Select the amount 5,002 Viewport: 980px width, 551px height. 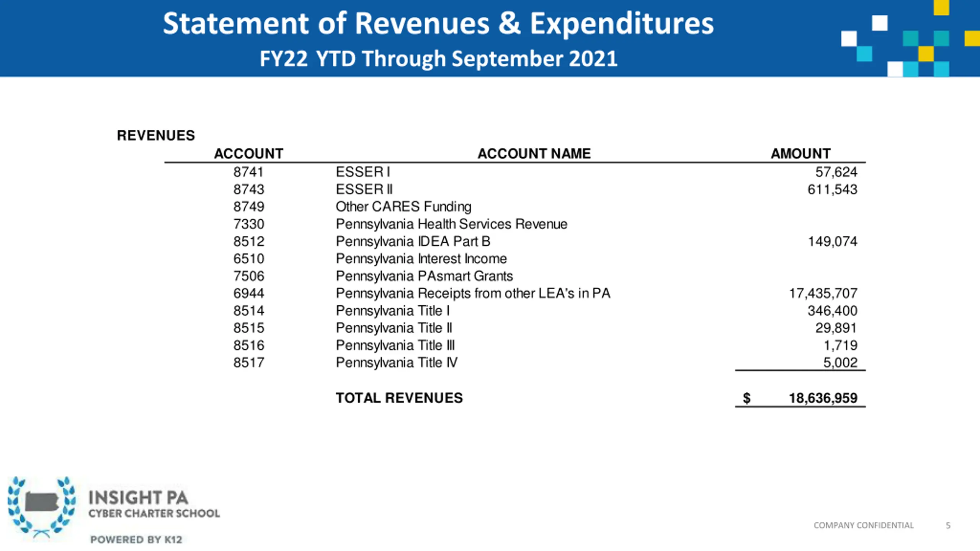[840, 363]
